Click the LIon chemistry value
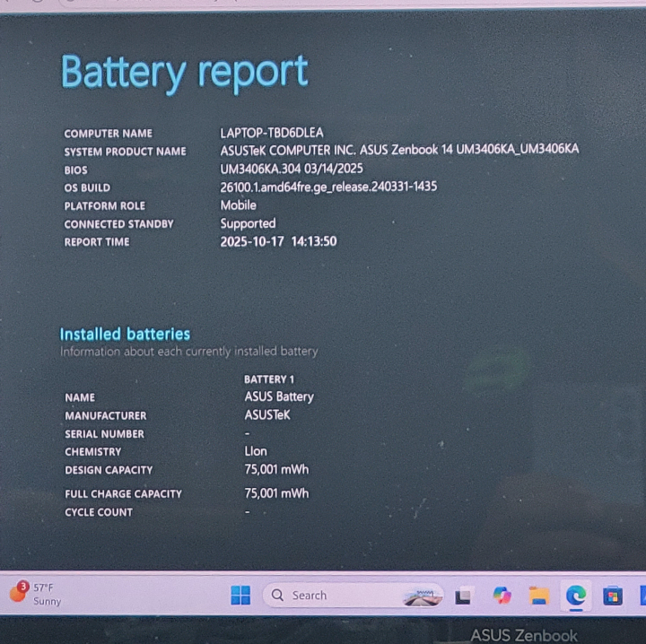Viewport: 646px width, 644px height. coord(256,451)
